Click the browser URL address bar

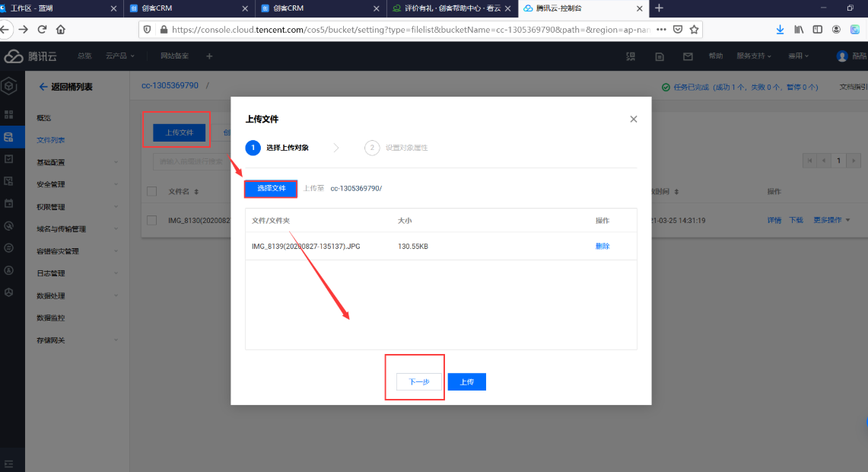(x=411, y=29)
